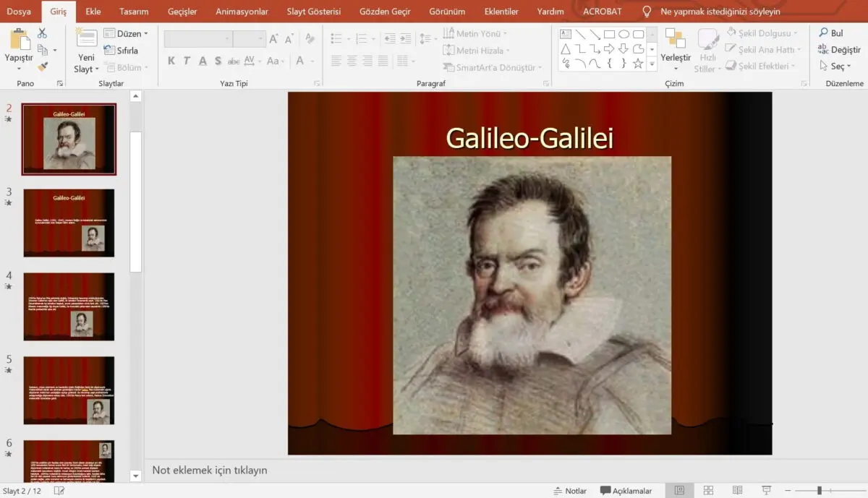
Task: Toggle Italic (T) formatting
Action: pyautogui.click(x=187, y=61)
